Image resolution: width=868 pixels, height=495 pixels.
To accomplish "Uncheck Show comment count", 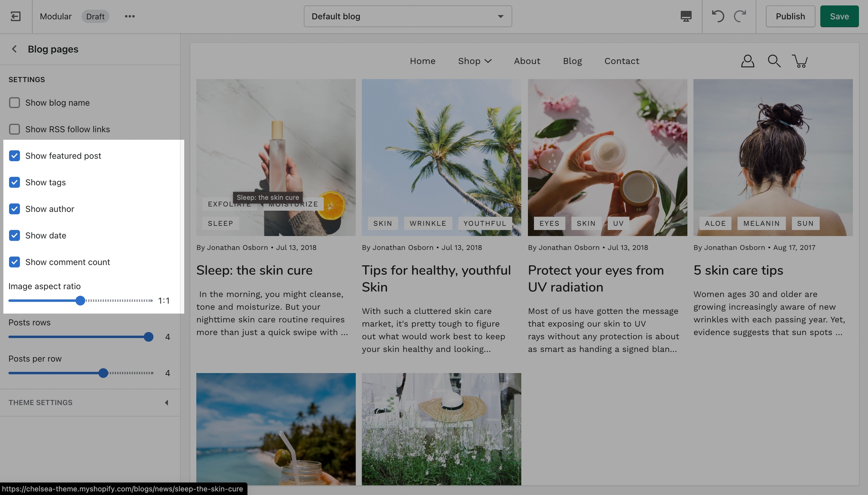I will pyautogui.click(x=14, y=262).
